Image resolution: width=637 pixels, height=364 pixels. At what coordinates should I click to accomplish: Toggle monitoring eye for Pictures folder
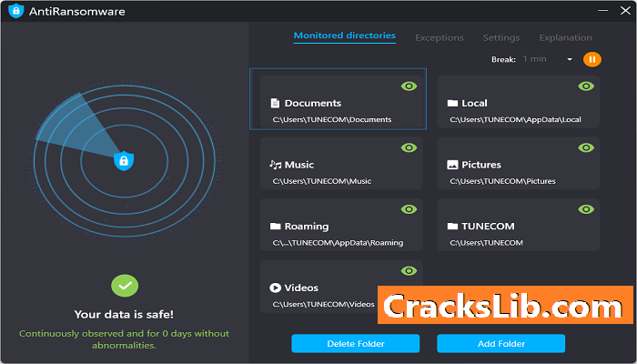[586, 147]
